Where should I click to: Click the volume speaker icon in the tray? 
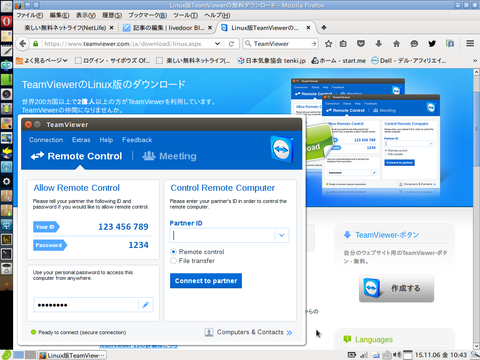point(397,355)
